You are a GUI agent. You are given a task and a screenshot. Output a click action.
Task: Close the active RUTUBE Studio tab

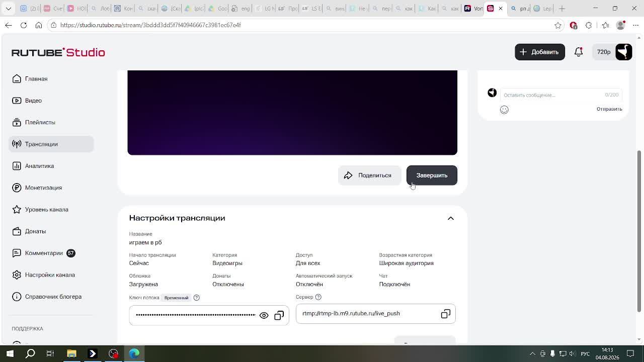point(501,9)
